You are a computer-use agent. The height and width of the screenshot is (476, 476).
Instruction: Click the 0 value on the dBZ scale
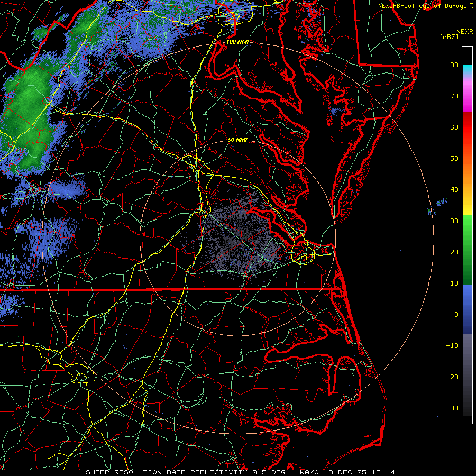pyautogui.click(x=456, y=315)
